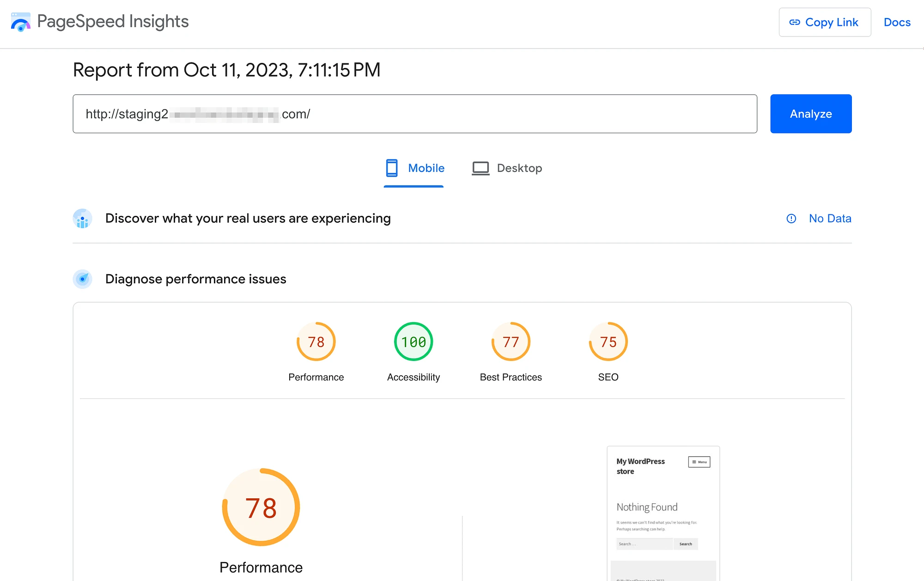Open the Docs link
The image size is (924, 581).
point(897,22)
